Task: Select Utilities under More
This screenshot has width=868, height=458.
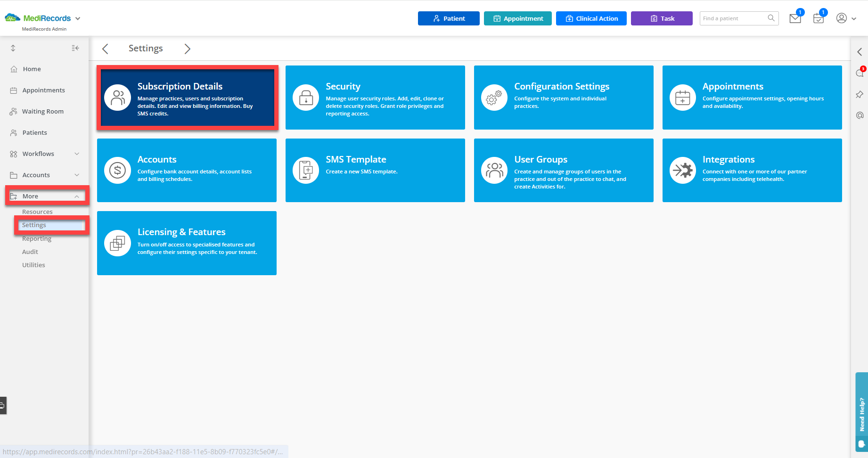Action: [33, 265]
